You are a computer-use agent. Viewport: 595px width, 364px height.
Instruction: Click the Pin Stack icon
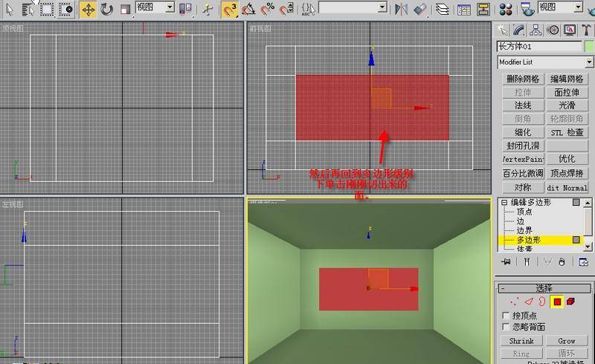pos(506,261)
